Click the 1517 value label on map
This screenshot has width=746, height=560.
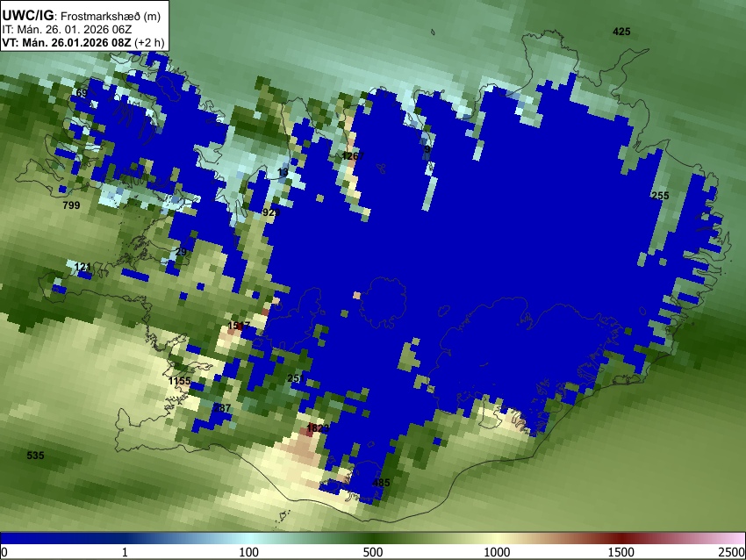239,326
